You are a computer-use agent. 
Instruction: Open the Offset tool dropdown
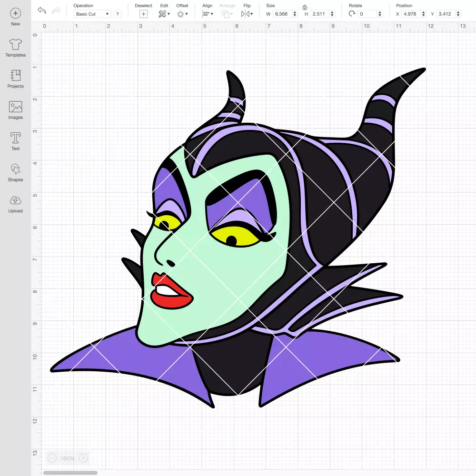182,14
